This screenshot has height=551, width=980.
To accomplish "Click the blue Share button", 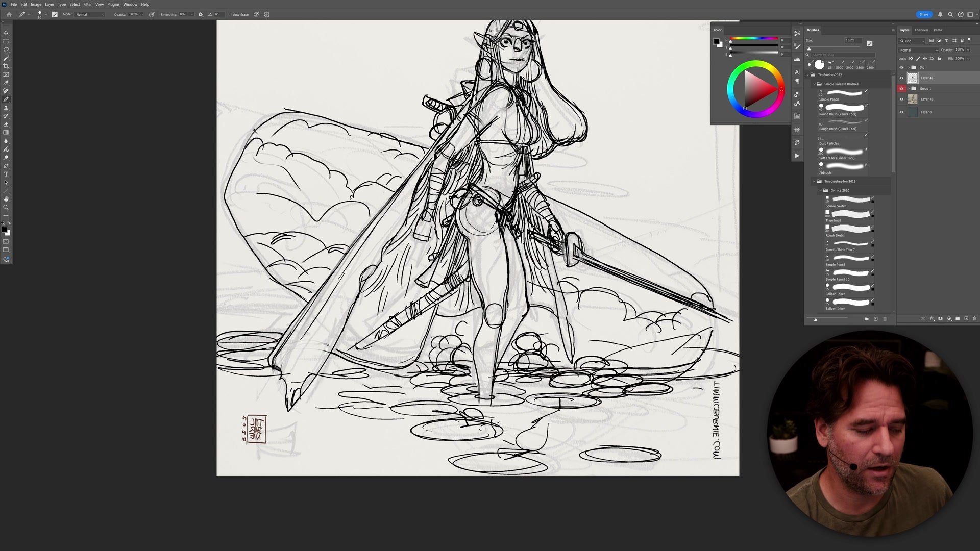I will coord(924,14).
